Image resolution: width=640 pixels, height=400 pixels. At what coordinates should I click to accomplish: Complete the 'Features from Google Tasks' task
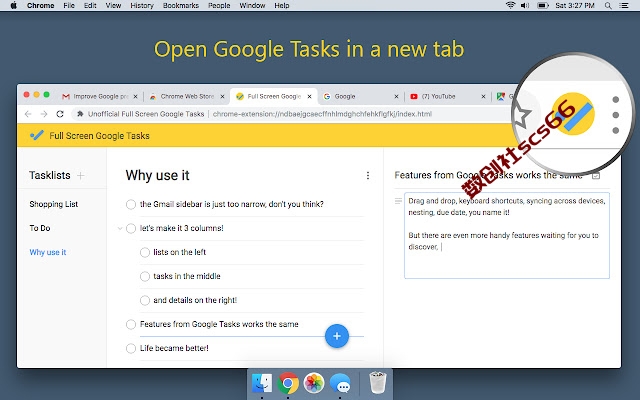point(131,324)
